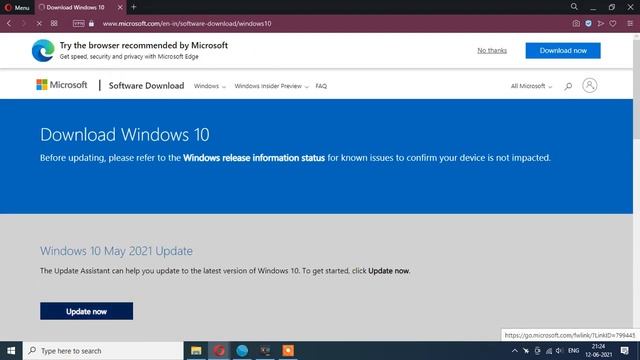Click the browser tab search magnifier icon
The height and width of the screenshot is (360, 640).
(x=574, y=7)
